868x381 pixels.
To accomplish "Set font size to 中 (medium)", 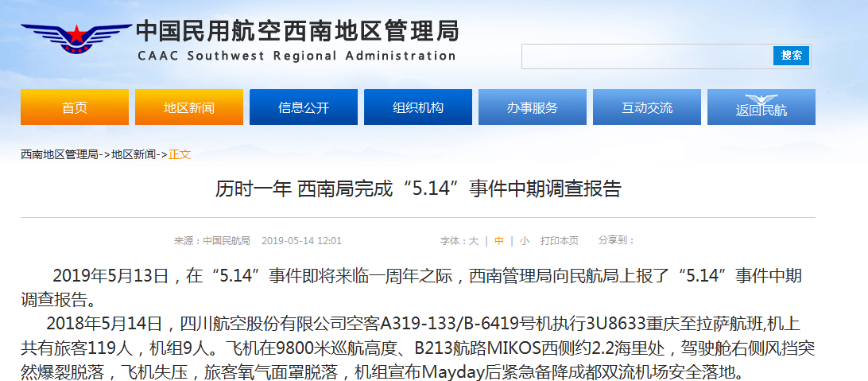I will point(499,241).
